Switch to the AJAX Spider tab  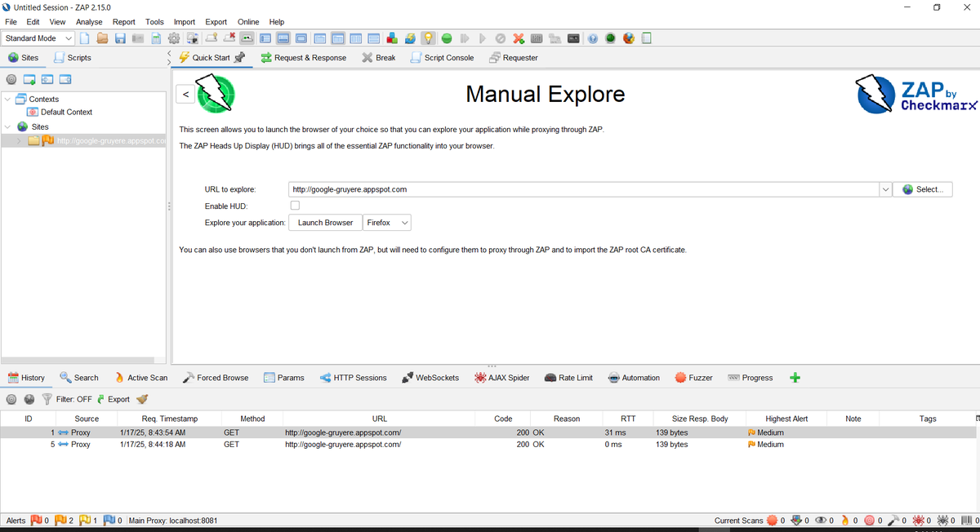click(501, 378)
